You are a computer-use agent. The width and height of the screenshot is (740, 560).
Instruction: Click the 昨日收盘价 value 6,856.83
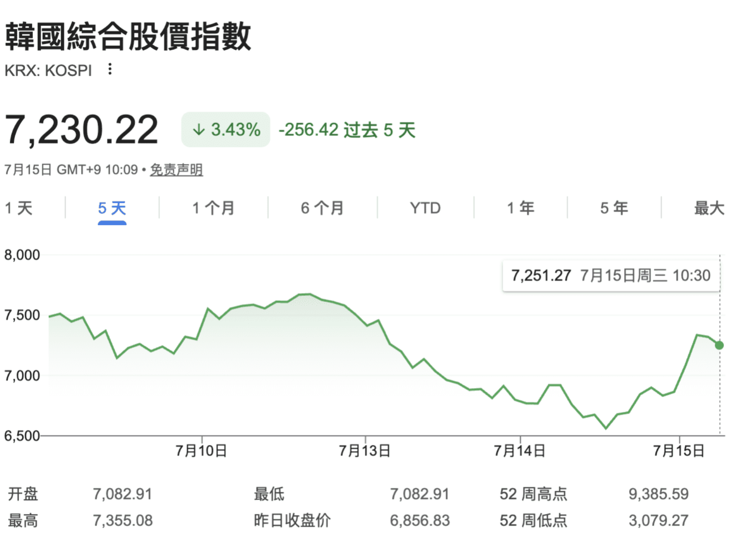click(x=420, y=521)
